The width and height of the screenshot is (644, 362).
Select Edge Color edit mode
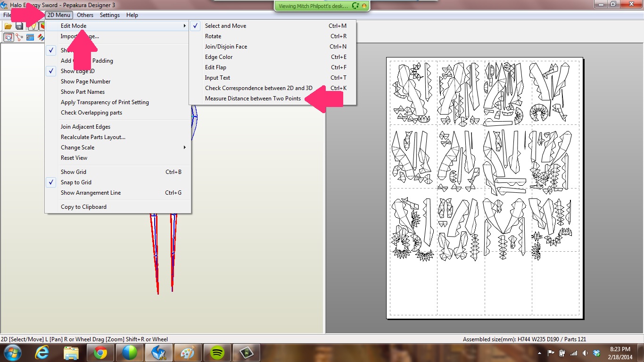(272, 57)
